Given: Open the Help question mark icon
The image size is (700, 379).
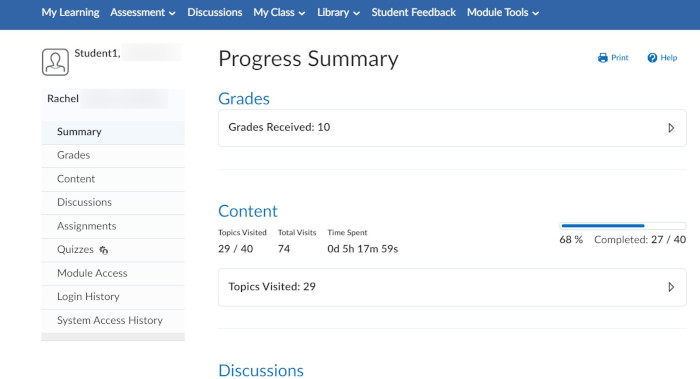Looking at the screenshot, I should [x=652, y=58].
